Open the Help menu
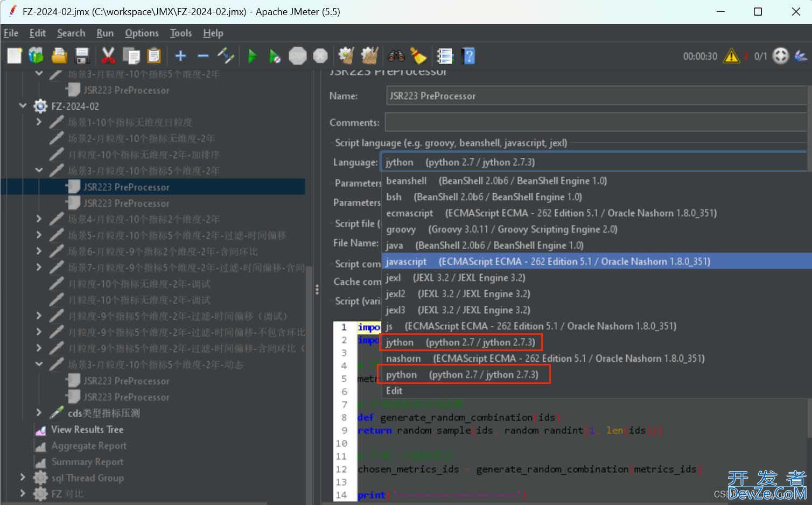812x505 pixels. [x=213, y=33]
